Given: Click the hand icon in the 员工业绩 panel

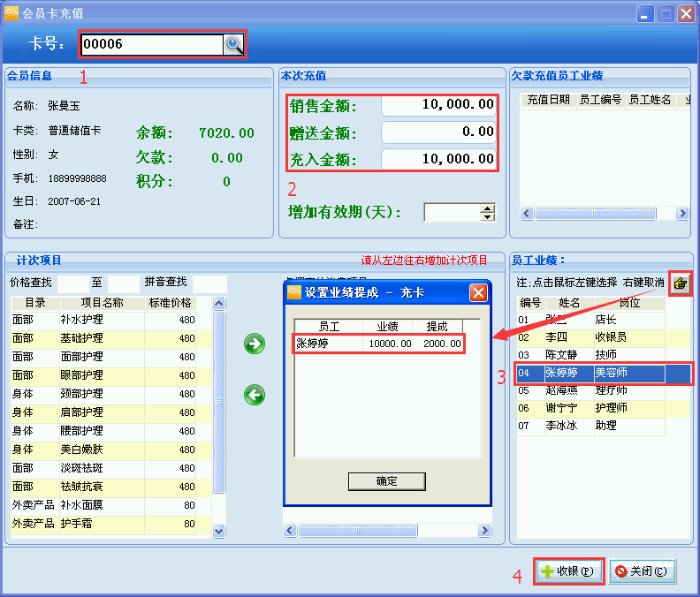Looking at the screenshot, I should pos(680,283).
